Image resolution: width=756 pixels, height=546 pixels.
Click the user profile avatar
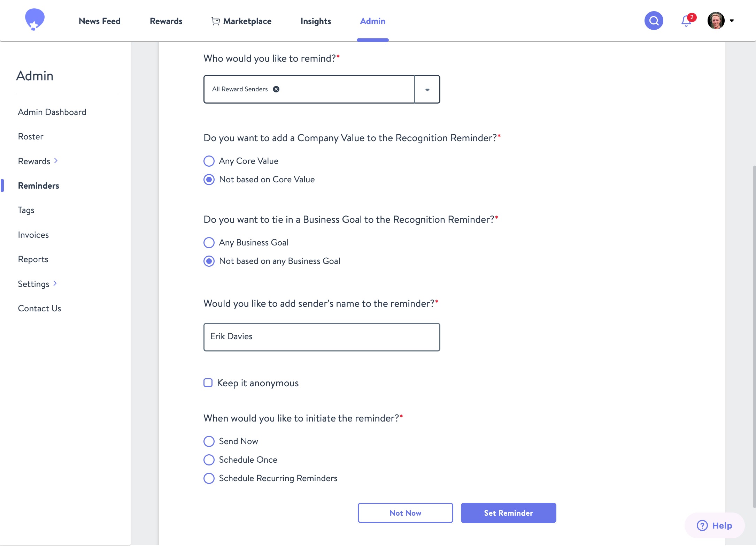coord(716,21)
